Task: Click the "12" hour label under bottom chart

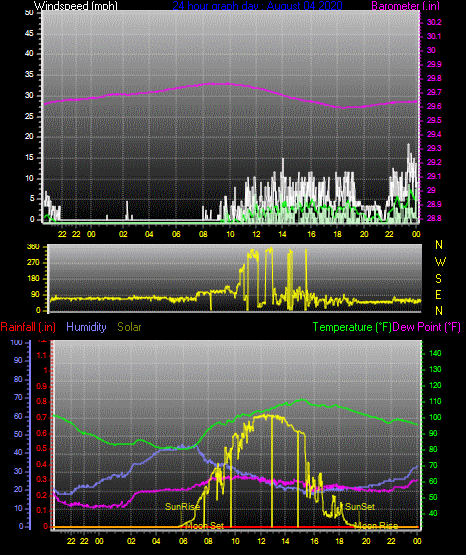Action: [261, 541]
